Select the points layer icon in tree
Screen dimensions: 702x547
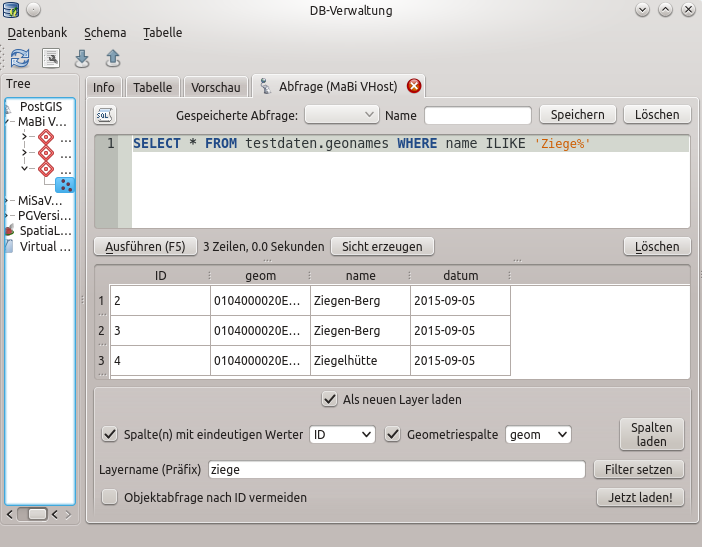pyautogui.click(x=64, y=185)
